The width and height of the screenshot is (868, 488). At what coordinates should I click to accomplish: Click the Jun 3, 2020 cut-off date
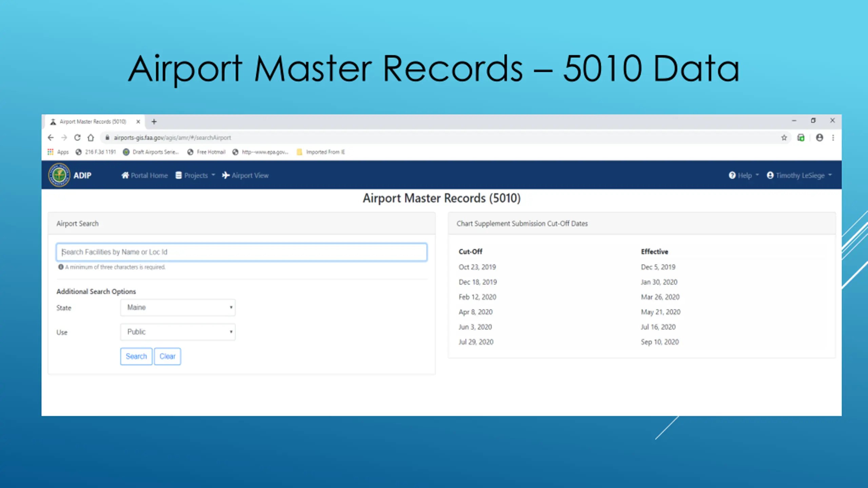[x=475, y=327]
